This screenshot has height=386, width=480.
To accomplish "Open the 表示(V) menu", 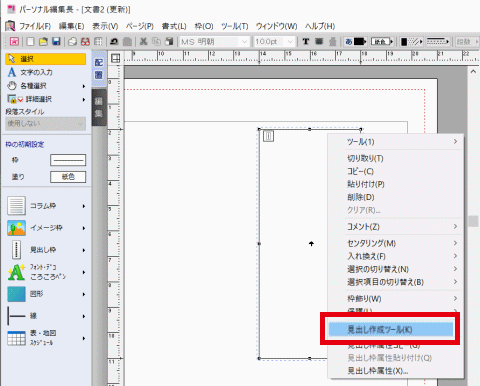I will [x=105, y=26].
